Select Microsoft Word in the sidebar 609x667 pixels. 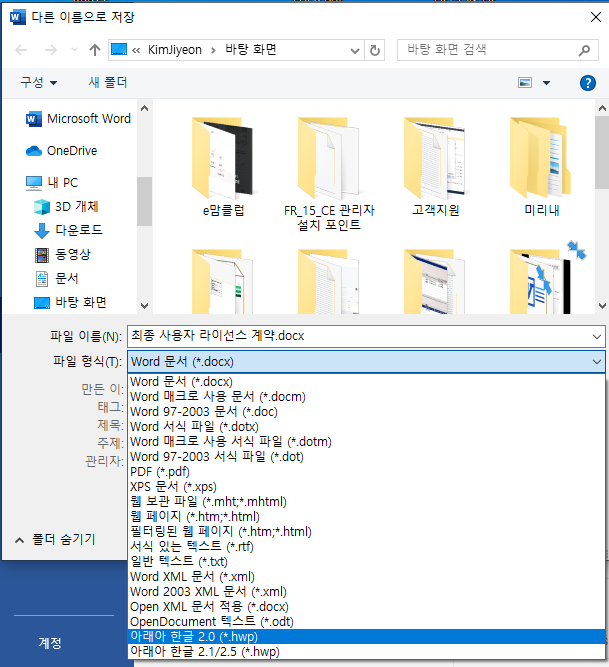(79, 119)
